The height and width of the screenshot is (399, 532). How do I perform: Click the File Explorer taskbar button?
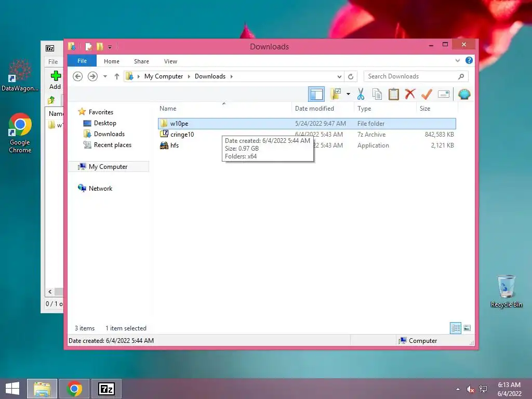[42, 389]
